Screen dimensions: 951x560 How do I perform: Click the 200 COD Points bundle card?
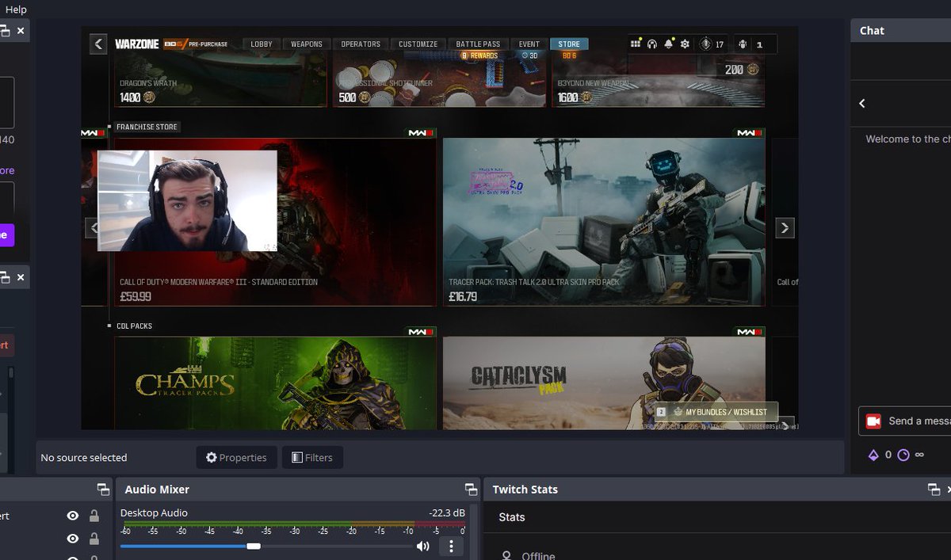pyautogui.click(x=742, y=70)
